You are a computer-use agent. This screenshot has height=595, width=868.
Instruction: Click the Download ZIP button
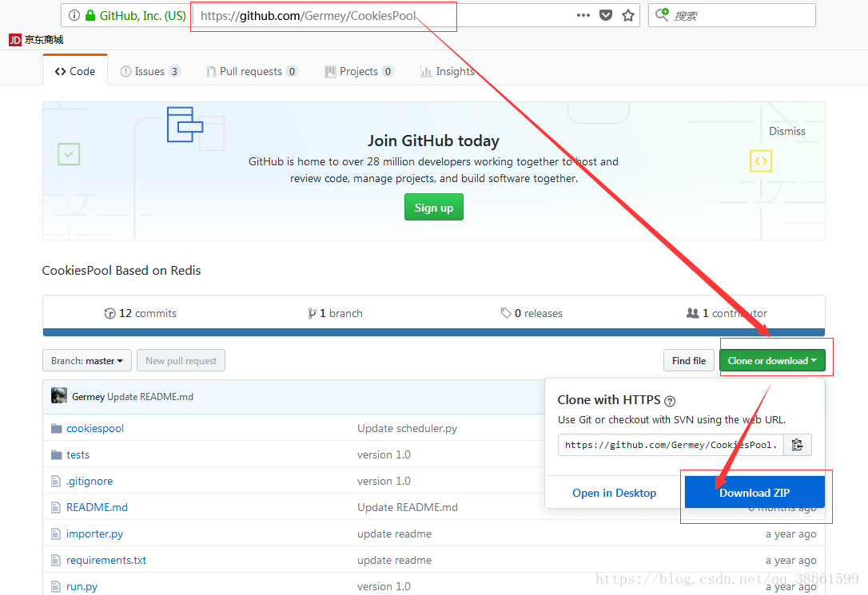[755, 492]
